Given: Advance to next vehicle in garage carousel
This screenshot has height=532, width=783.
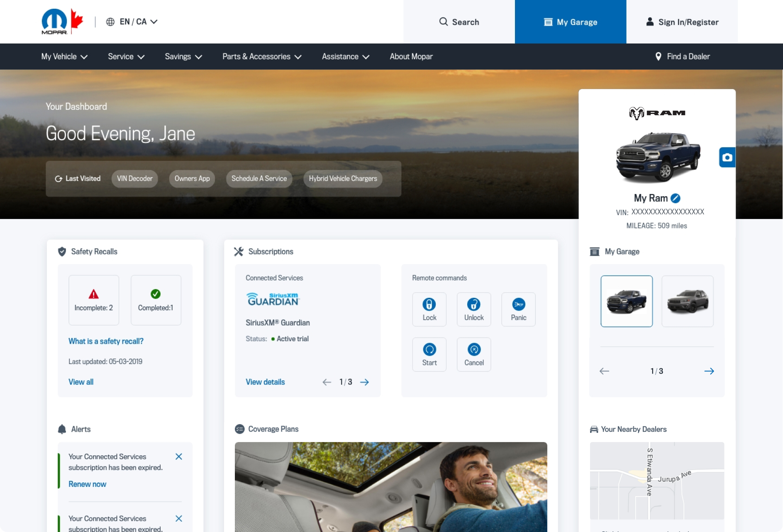Looking at the screenshot, I should [710, 371].
